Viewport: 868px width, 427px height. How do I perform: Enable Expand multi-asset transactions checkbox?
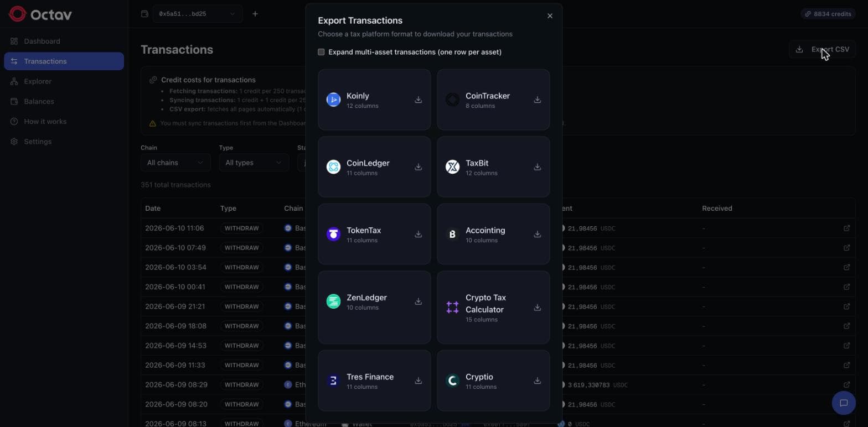[321, 52]
